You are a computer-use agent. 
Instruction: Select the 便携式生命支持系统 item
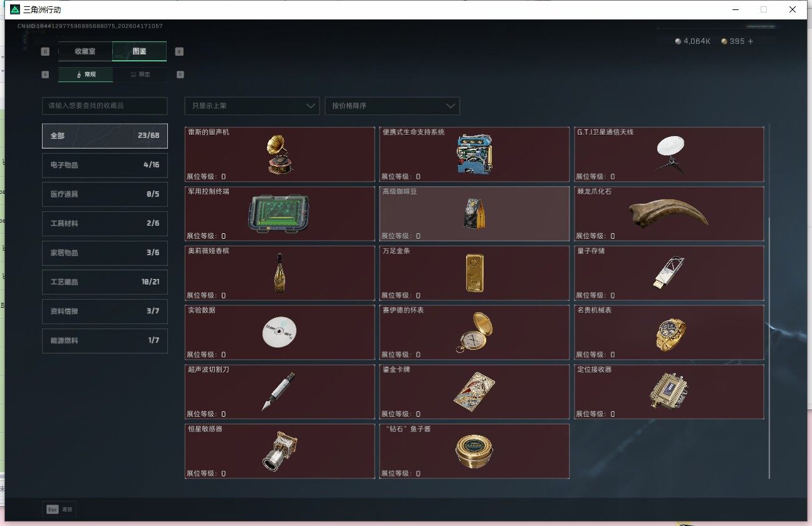tap(474, 154)
